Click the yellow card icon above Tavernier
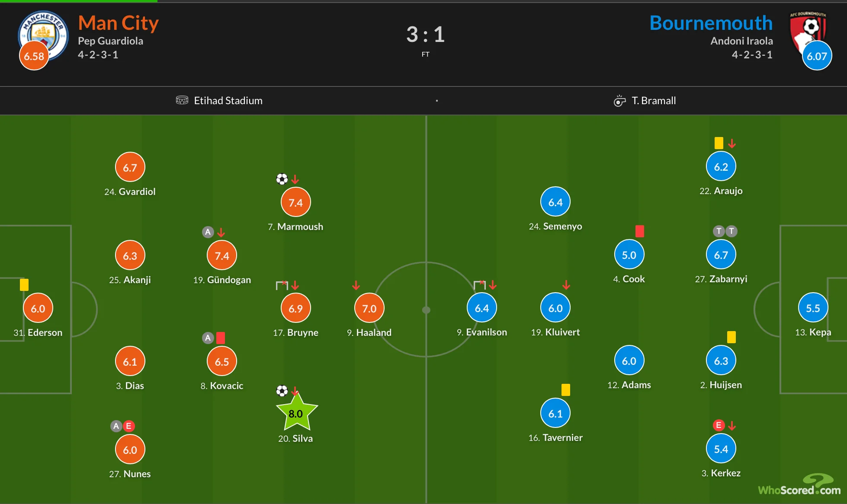 [x=566, y=390]
